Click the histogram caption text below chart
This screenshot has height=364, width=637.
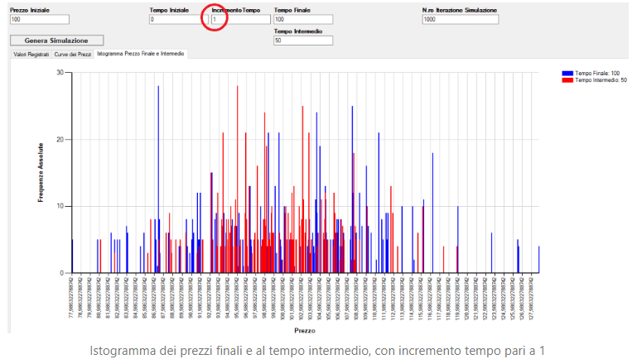point(317,351)
